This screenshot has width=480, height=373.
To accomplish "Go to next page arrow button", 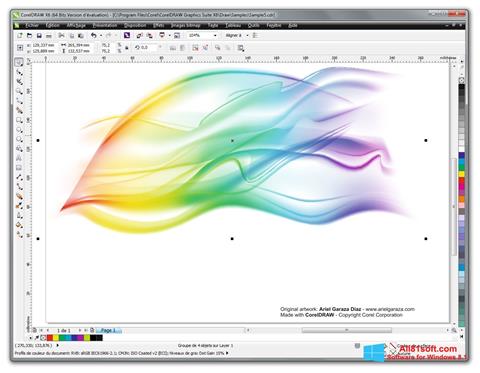I will (80, 330).
